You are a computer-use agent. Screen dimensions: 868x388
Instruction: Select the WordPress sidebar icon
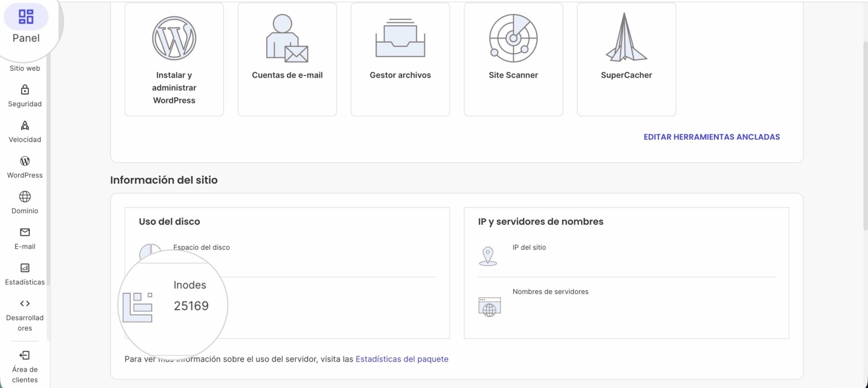(25, 161)
